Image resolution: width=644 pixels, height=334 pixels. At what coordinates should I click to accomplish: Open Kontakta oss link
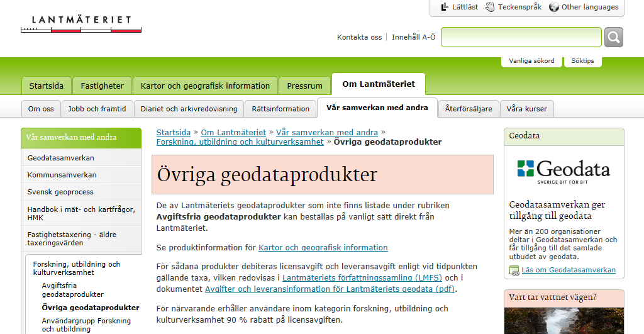359,37
